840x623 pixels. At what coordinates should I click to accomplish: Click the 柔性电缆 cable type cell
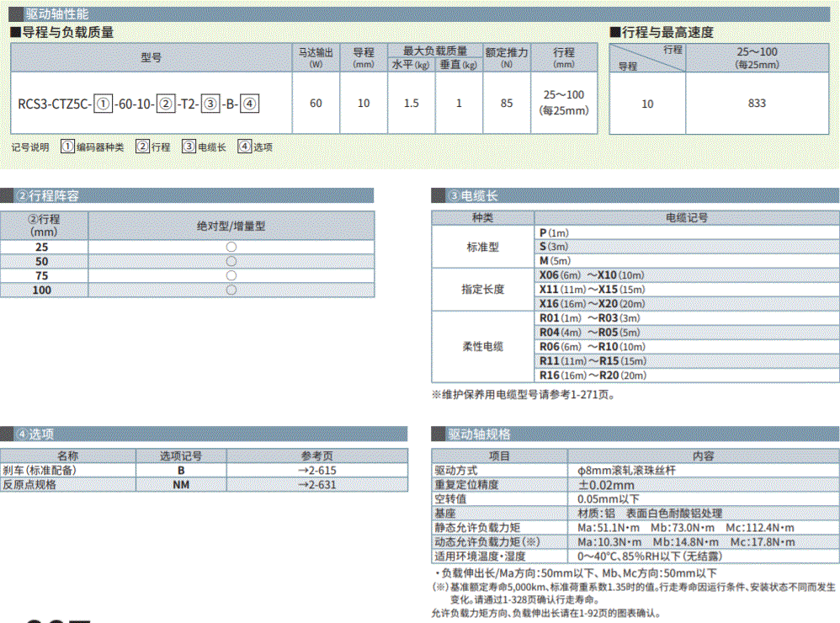(x=482, y=347)
